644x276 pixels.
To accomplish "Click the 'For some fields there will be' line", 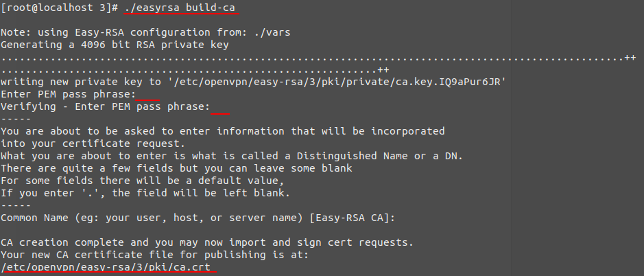I will click(x=143, y=181).
